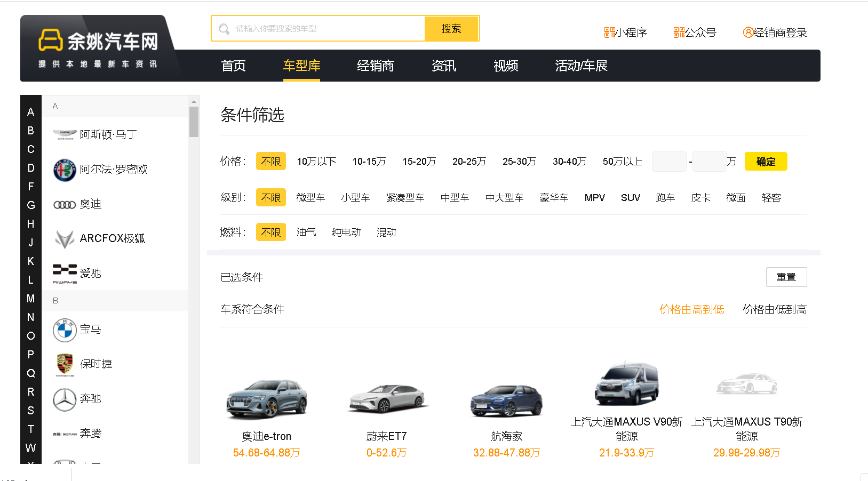Open the MAXUS V90 van image

pyautogui.click(x=627, y=384)
